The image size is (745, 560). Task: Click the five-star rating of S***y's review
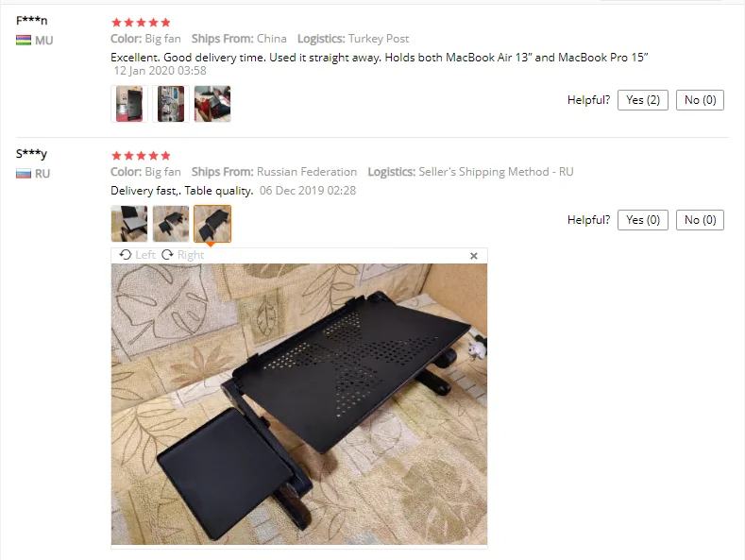coord(141,156)
